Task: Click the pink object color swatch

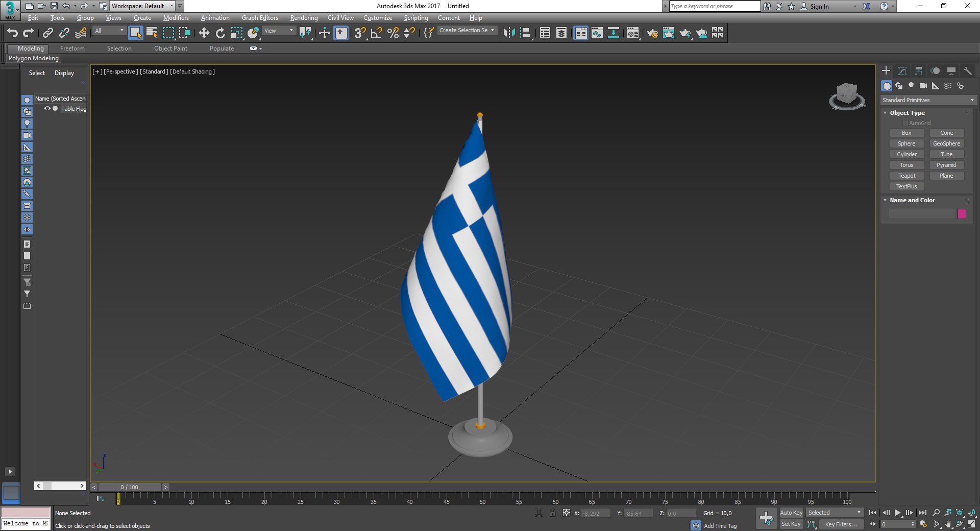Action: (x=962, y=214)
